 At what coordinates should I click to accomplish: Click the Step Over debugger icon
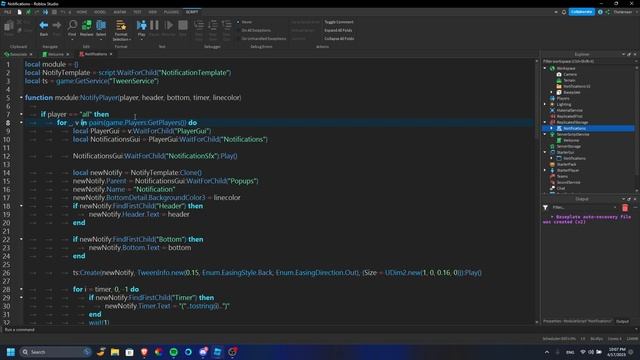point(213,26)
